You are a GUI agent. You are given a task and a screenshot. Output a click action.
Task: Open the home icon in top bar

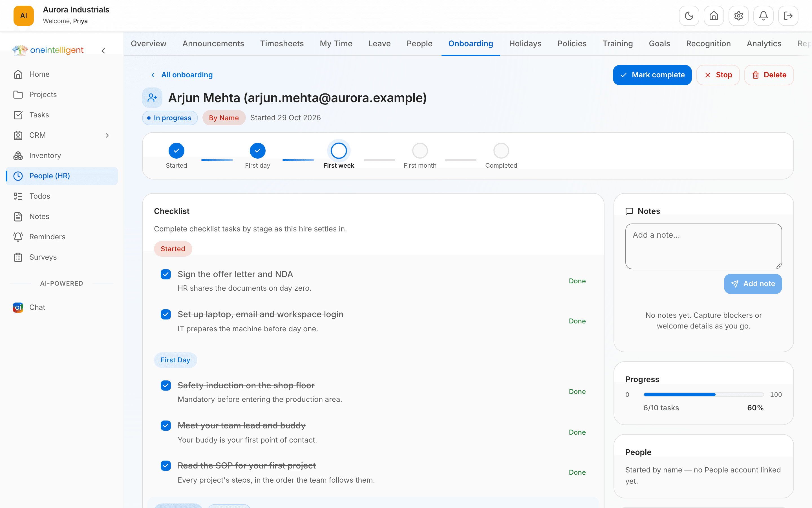pos(714,16)
